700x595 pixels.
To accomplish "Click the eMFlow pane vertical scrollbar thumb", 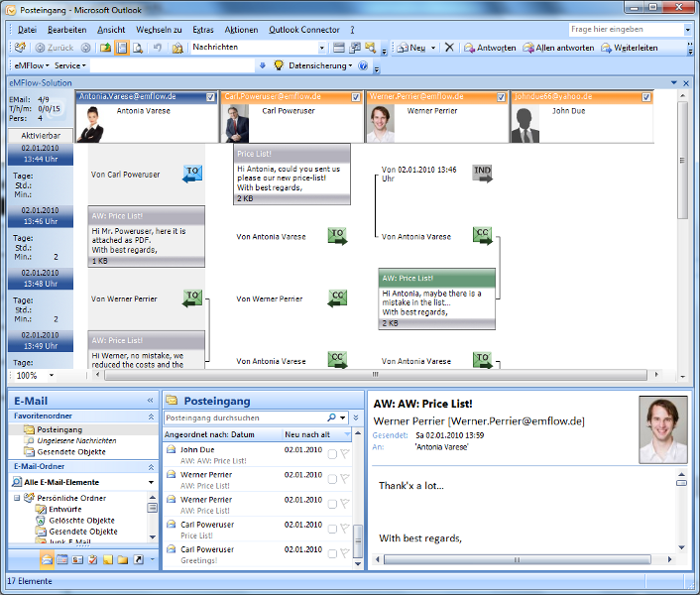I will [x=682, y=160].
